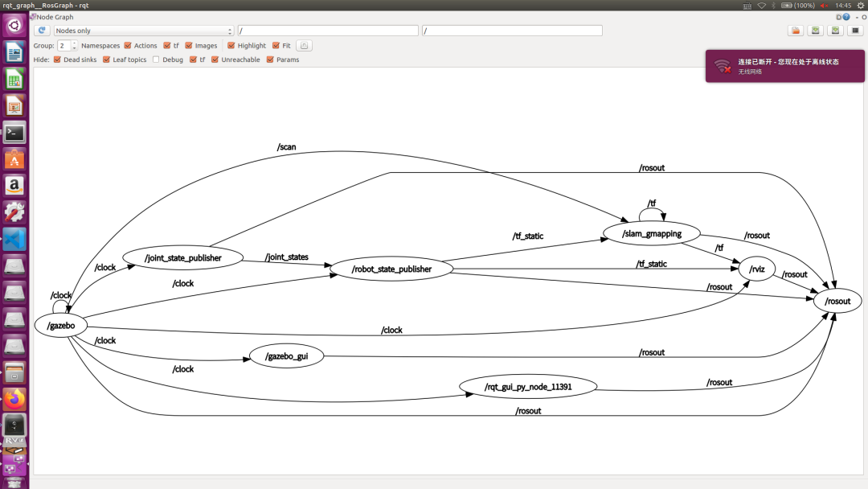Click the 14:45 clock menu
868x489 pixels.
[843, 6]
